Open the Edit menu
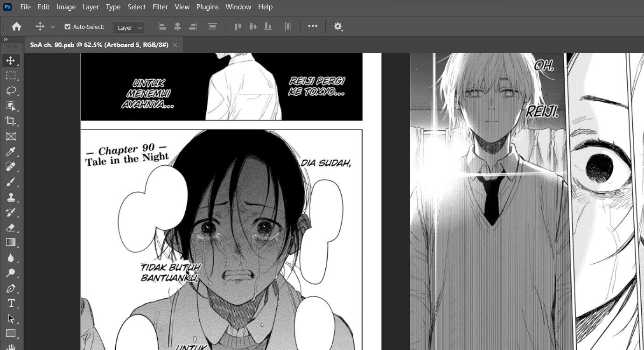Viewport: 644px width, 350px height. pyautogui.click(x=43, y=7)
